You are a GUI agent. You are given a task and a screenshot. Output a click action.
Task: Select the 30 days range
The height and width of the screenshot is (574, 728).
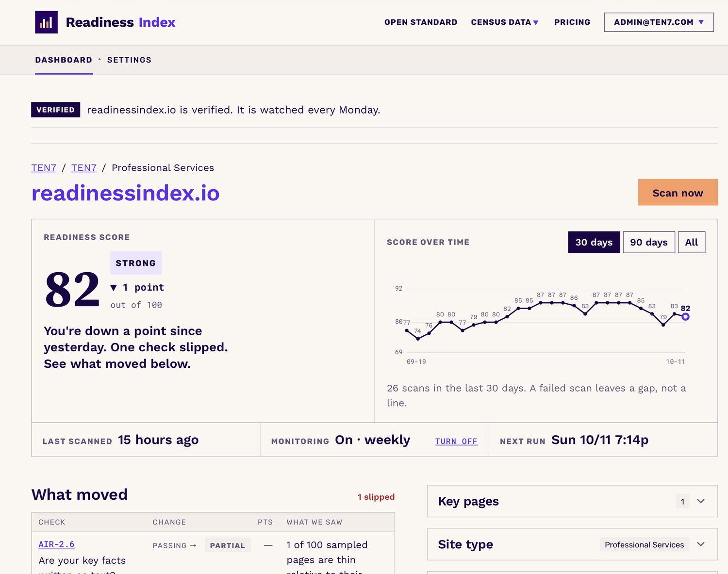pos(594,242)
